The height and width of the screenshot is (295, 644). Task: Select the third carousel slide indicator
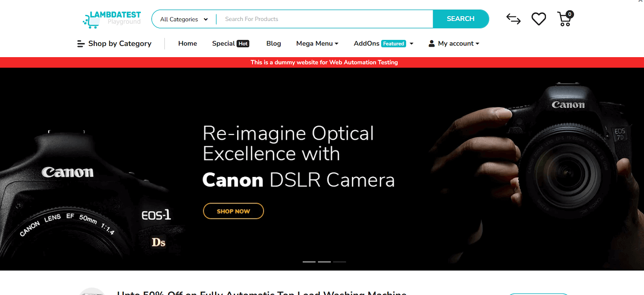point(340,262)
